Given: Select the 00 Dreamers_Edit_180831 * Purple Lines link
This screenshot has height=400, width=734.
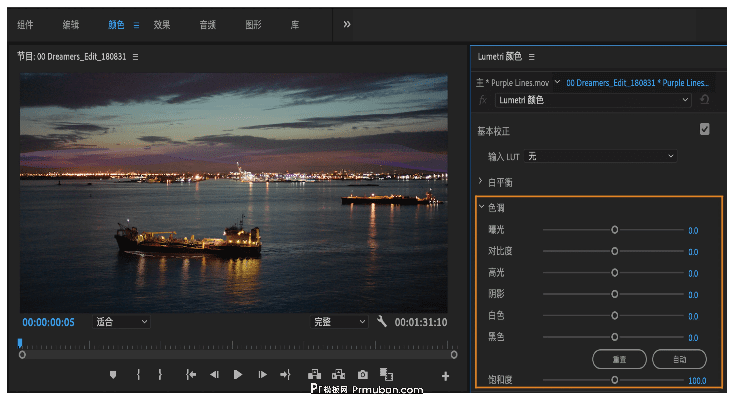Looking at the screenshot, I should [638, 83].
